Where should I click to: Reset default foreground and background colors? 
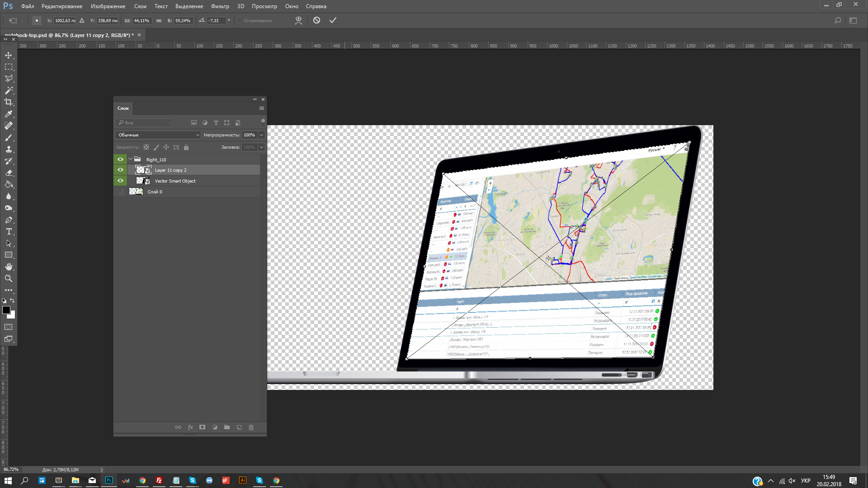coord(4,301)
